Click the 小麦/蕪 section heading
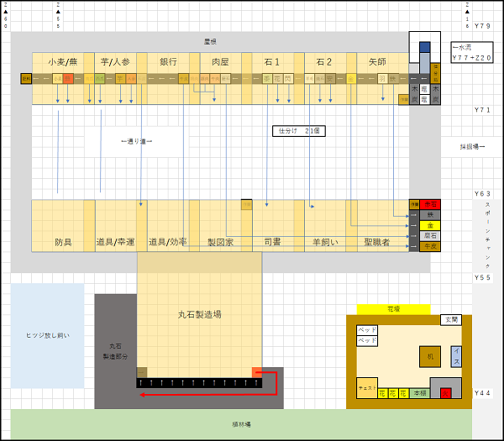Screen dimensions: 504x441 [63, 61]
